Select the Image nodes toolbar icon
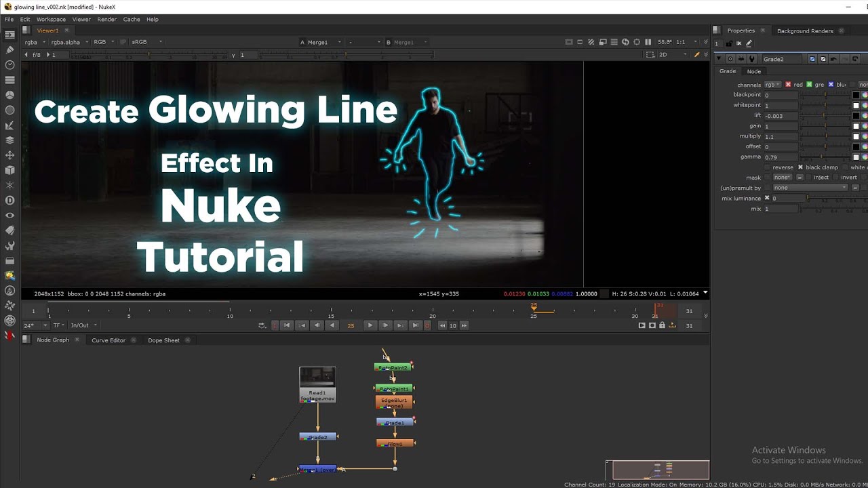Image resolution: width=868 pixels, height=488 pixels. (x=9, y=35)
